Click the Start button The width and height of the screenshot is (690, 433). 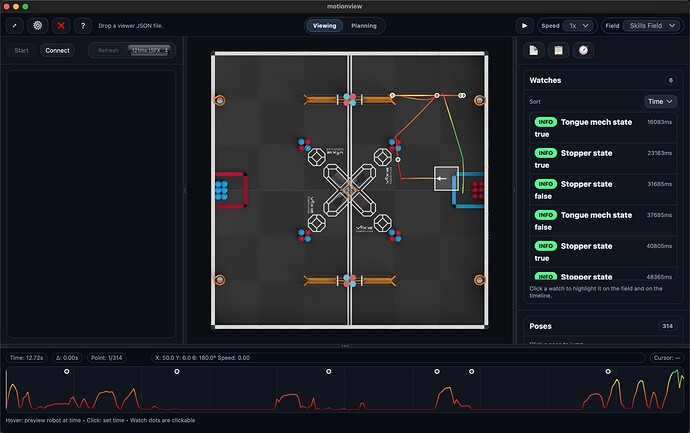coord(21,50)
